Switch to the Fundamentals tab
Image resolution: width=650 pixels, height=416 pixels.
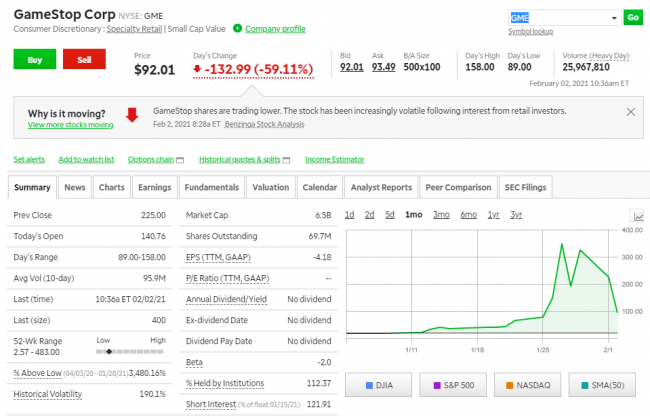[x=211, y=187]
